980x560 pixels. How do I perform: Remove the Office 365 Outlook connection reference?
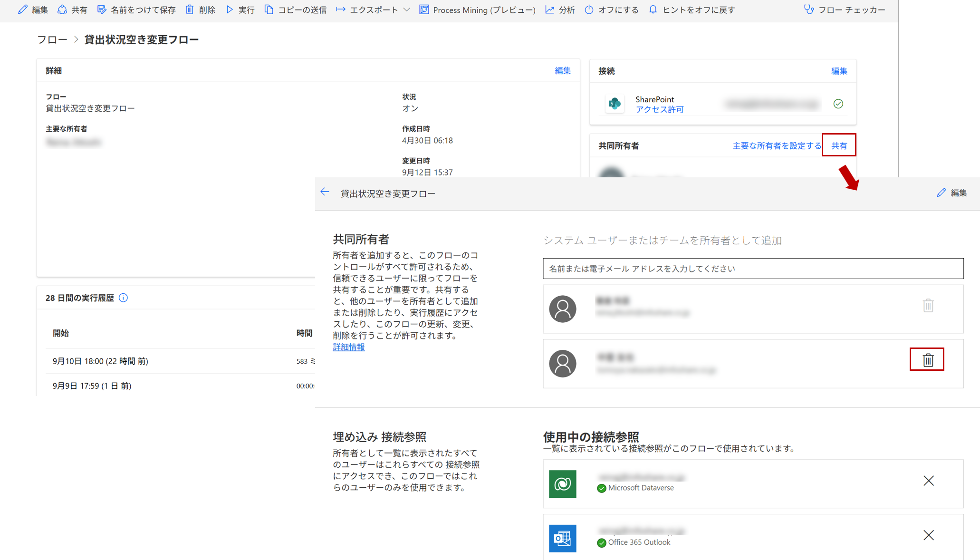pyautogui.click(x=928, y=535)
